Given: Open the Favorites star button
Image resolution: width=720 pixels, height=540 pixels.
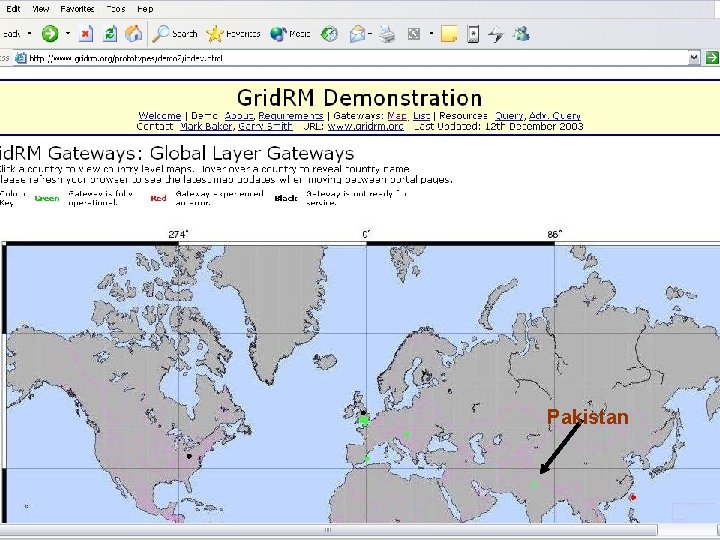Looking at the screenshot, I should point(233,34).
